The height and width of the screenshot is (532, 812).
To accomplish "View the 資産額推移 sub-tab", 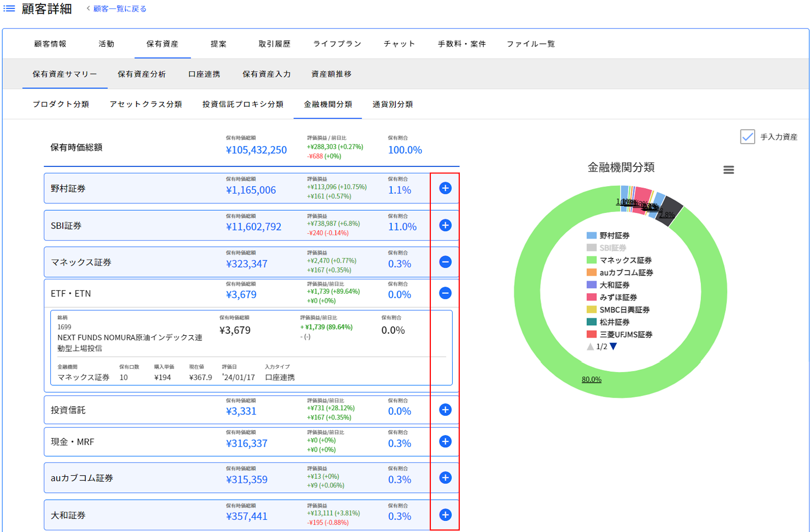I will pos(331,74).
